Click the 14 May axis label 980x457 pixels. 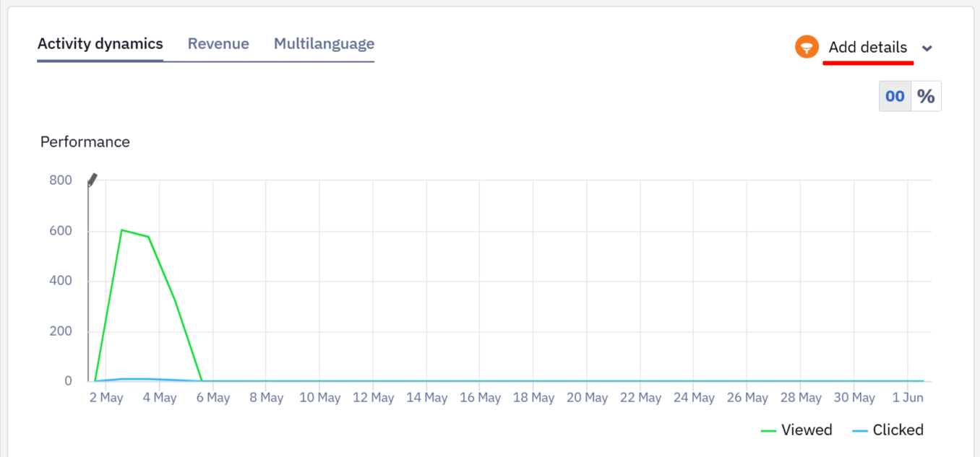426,398
